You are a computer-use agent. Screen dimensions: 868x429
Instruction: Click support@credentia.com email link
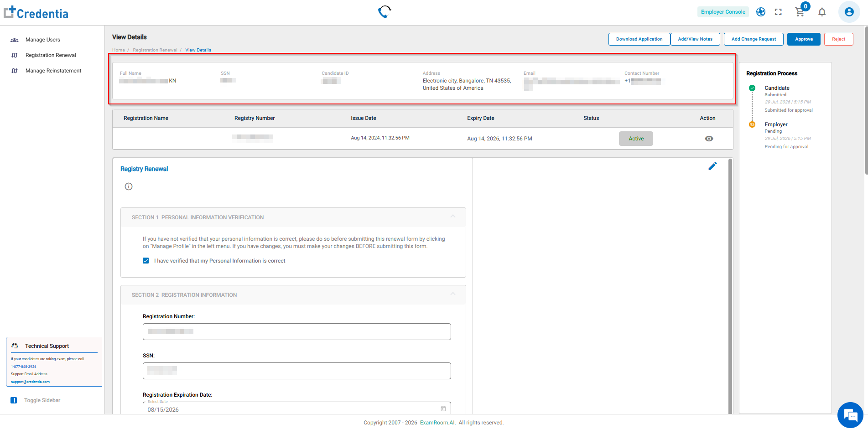[x=30, y=382]
